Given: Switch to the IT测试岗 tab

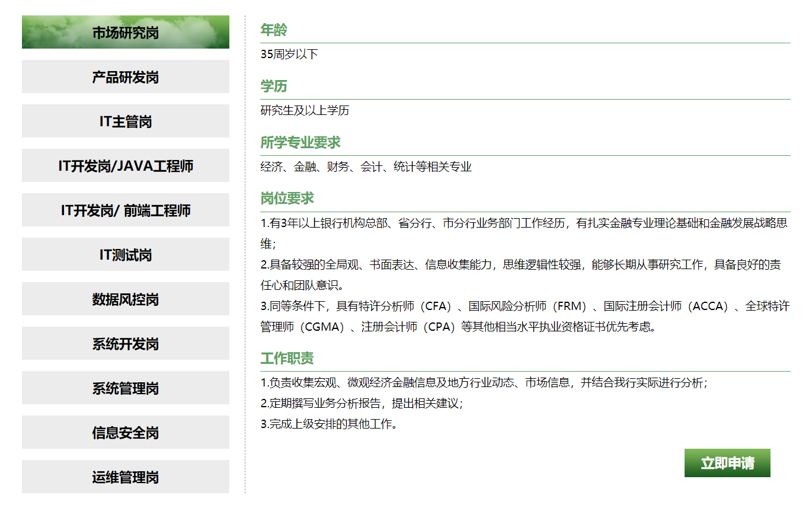Looking at the screenshot, I should [x=125, y=255].
